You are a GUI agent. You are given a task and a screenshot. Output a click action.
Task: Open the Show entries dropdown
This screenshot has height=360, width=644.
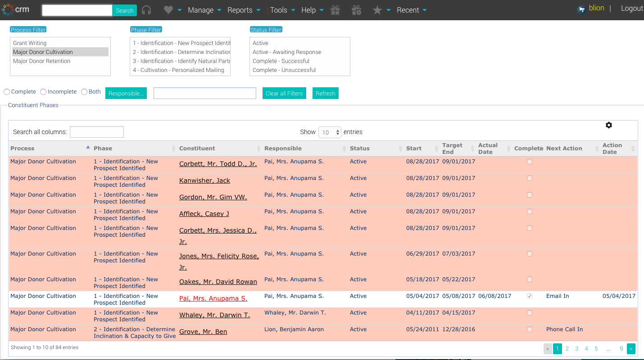[x=330, y=132]
